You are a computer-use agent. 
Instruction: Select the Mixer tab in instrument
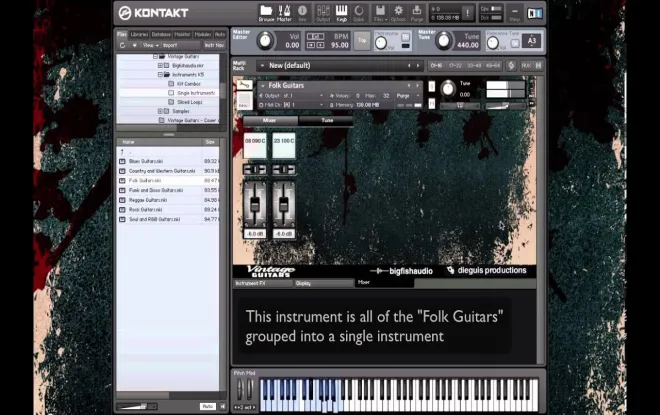click(269, 120)
